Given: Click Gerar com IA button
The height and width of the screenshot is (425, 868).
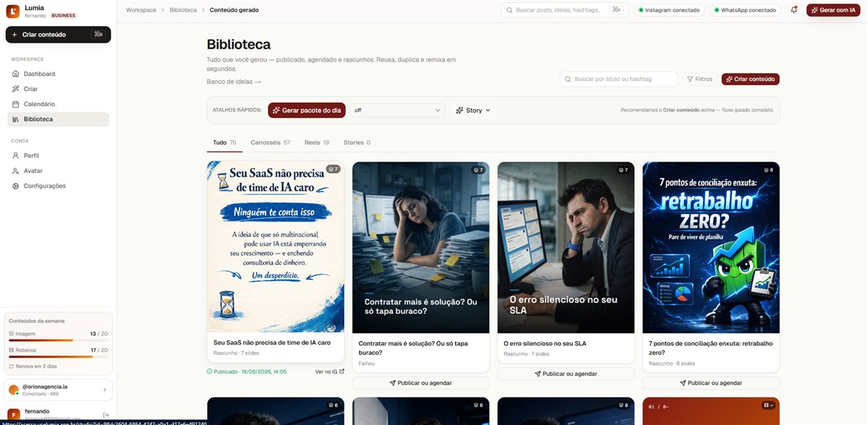Looking at the screenshot, I should (833, 10).
